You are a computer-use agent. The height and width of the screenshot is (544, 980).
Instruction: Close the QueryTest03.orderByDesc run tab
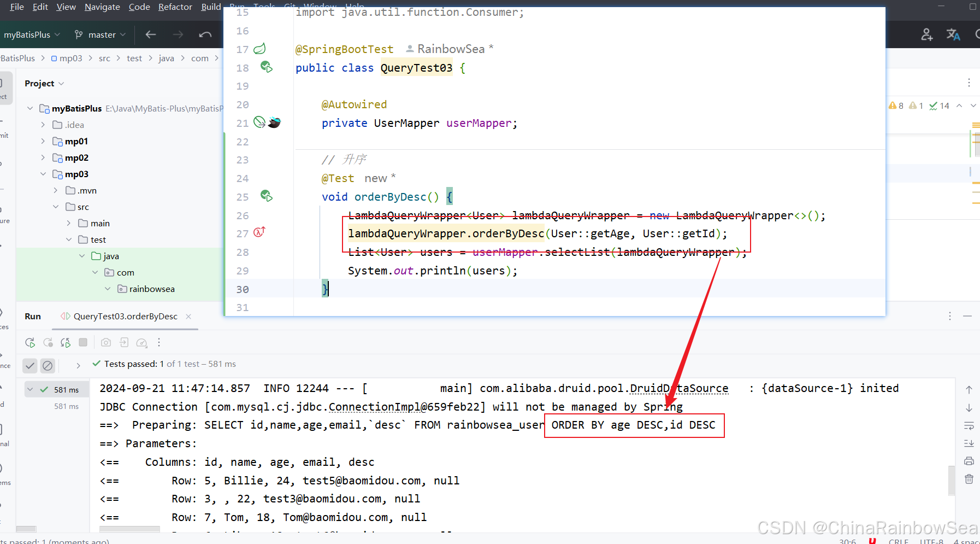coord(188,317)
